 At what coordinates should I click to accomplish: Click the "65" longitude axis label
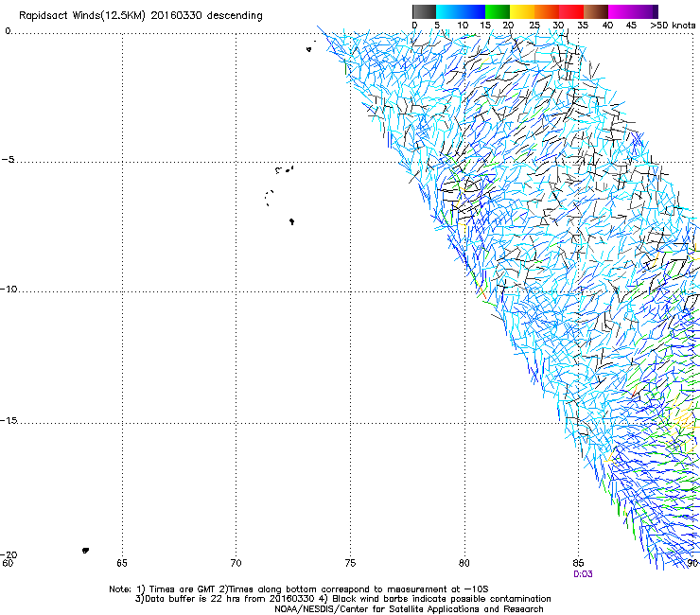[122, 563]
